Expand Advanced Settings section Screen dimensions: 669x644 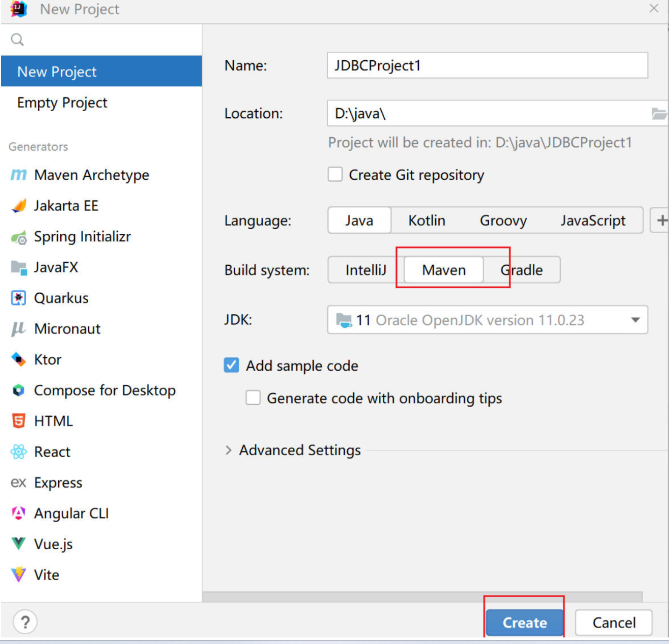(228, 450)
